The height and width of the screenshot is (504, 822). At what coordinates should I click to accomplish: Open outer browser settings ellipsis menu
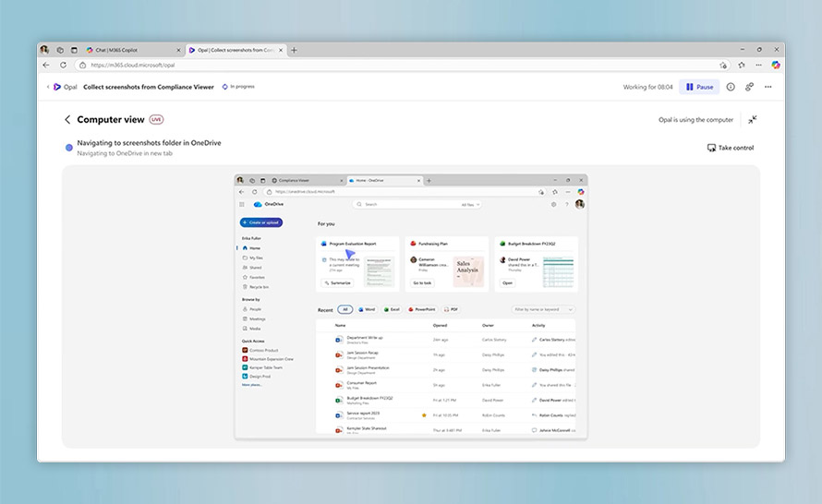[x=758, y=65]
